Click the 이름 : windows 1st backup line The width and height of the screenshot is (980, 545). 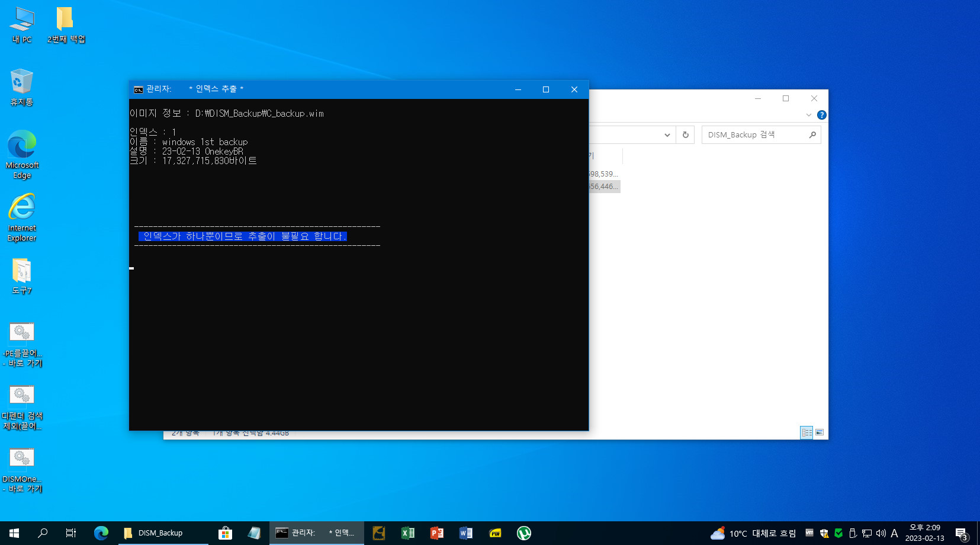coord(189,142)
